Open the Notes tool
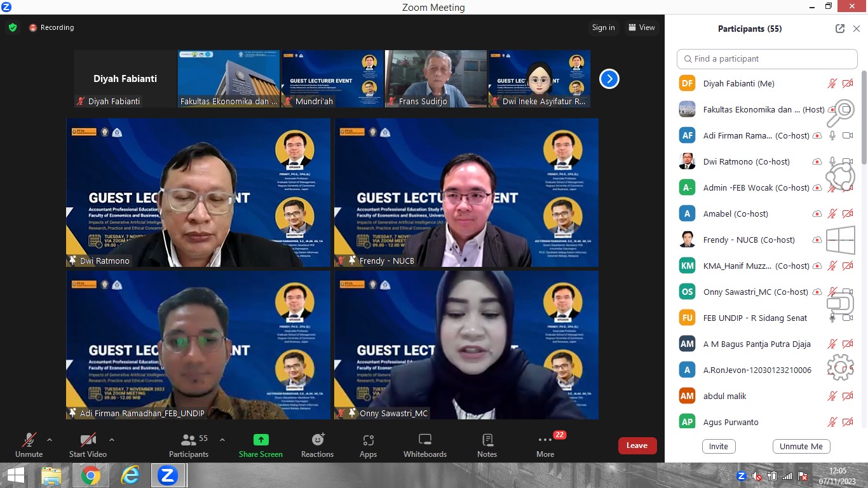Screen dimensions: 868x488 [x=487, y=445]
